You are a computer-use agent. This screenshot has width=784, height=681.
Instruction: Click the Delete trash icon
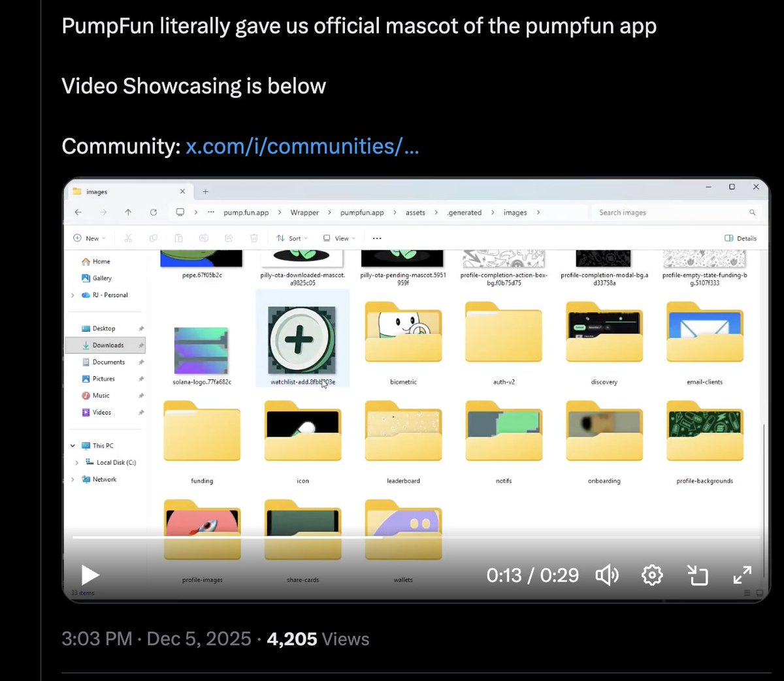(x=254, y=238)
